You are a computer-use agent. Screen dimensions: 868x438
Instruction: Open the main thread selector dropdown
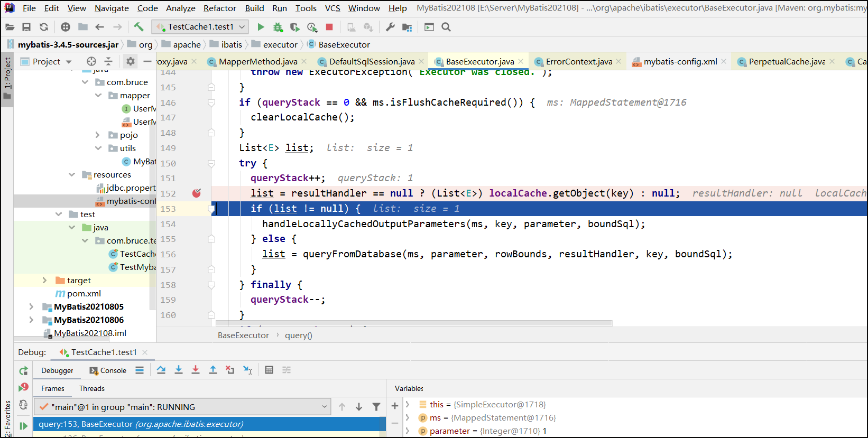(182, 407)
